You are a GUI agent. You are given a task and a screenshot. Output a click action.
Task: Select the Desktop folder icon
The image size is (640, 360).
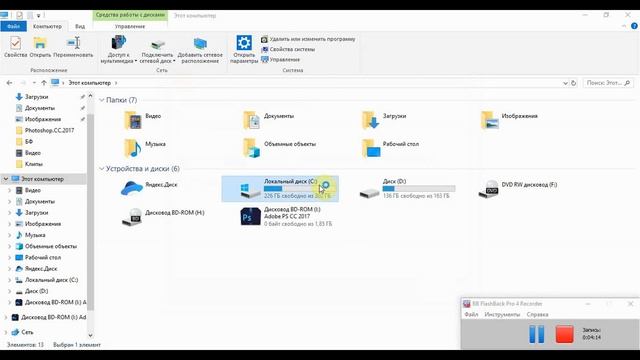371,148
